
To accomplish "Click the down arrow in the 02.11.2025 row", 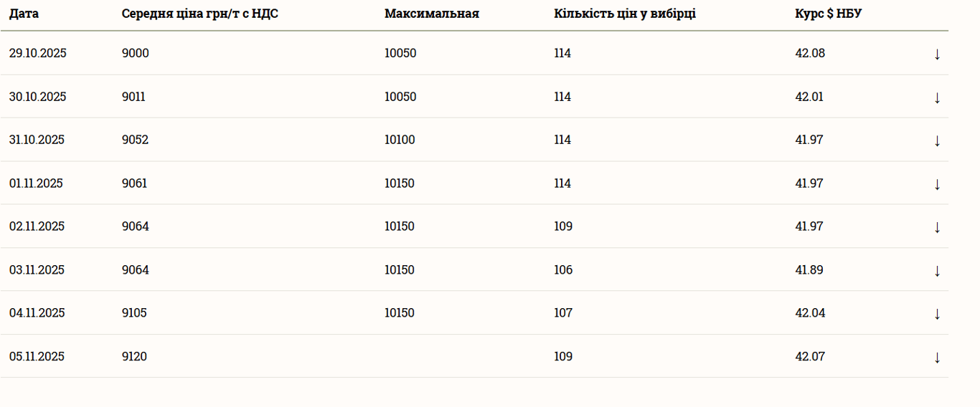I will 937,227.
